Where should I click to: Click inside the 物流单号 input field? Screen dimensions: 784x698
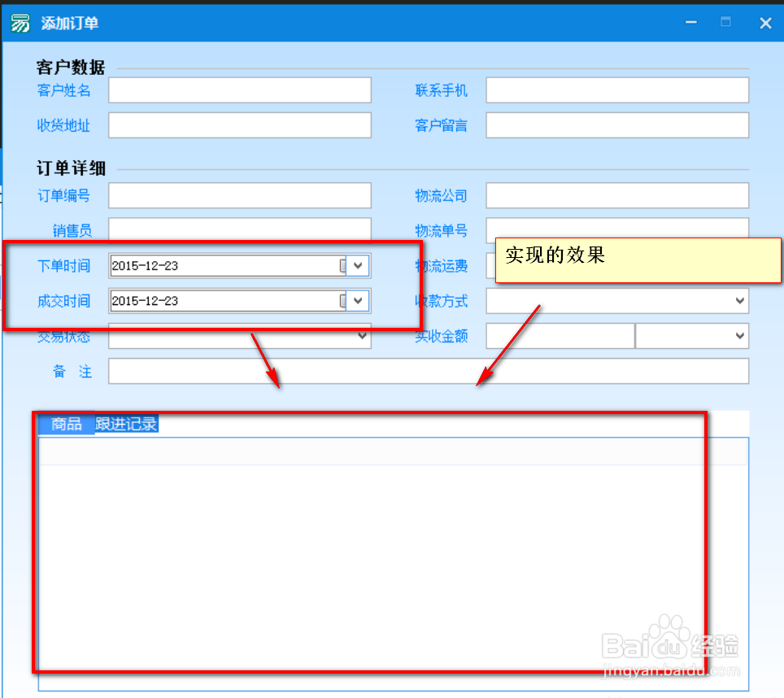616,230
